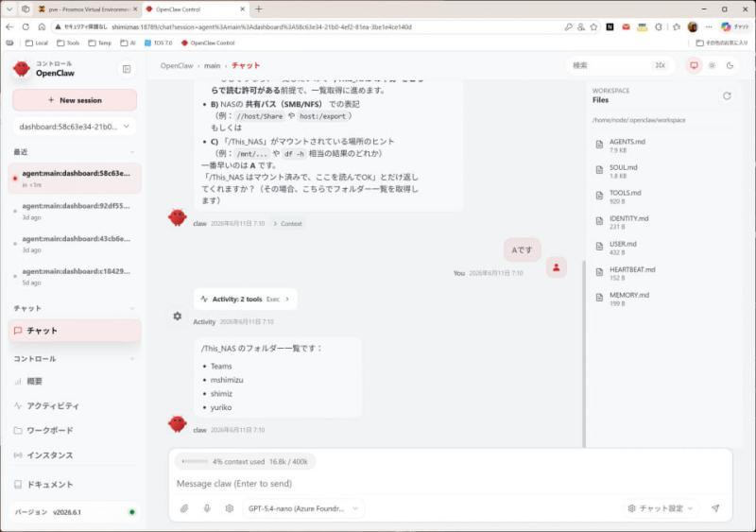756x532 pixels.
Task: Open USER.md file
Action: [661, 248]
